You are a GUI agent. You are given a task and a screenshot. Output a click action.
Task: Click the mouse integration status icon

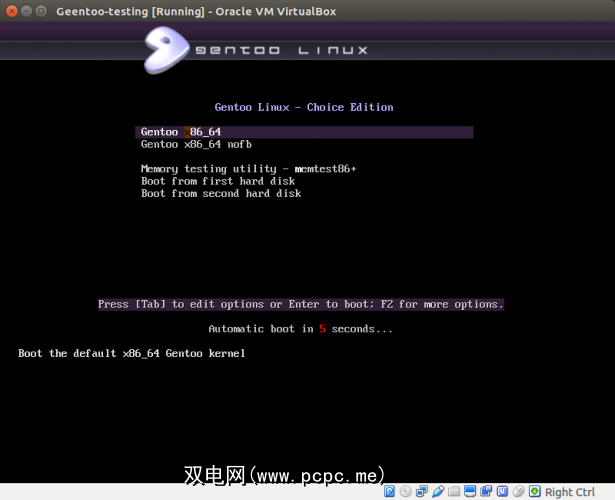(x=519, y=491)
